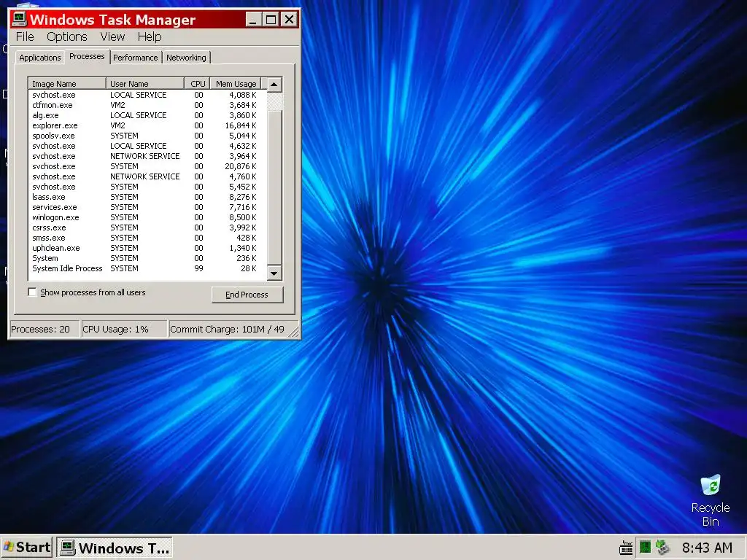The width and height of the screenshot is (747, 560).
Task: Maximize the Task Manager window
Action: [x=271, y=20]
